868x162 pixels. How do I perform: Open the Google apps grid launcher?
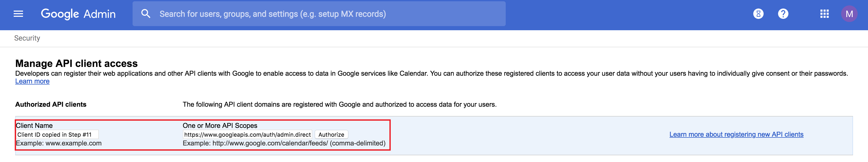pyautogui.click(x=824, y=14)
